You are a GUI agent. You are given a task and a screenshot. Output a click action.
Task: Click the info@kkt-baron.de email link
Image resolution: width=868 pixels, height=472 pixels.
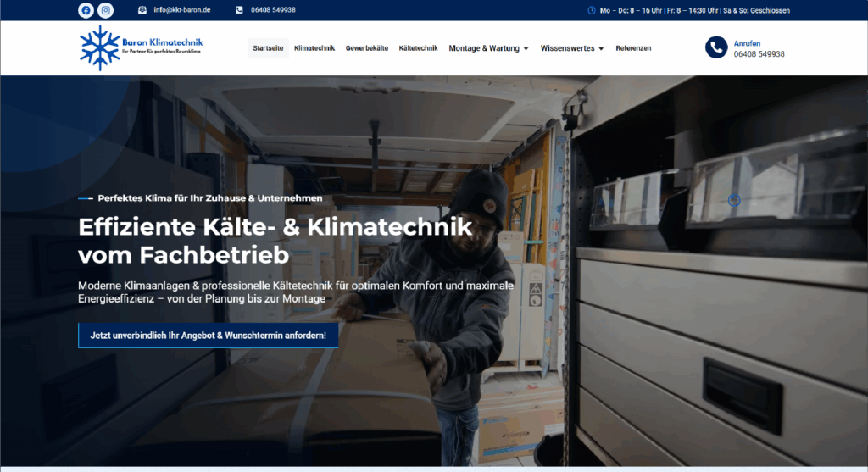[182, 10]
